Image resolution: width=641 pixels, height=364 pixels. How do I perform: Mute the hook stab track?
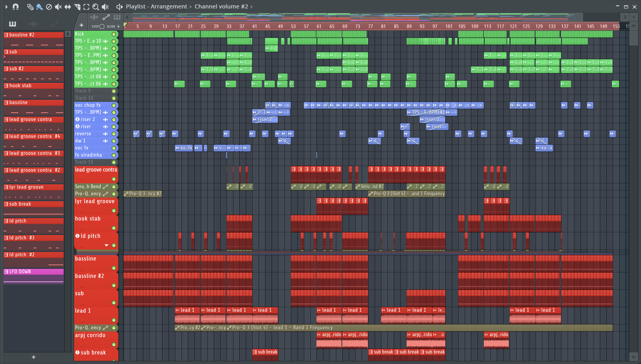click(x=114, y=228)
